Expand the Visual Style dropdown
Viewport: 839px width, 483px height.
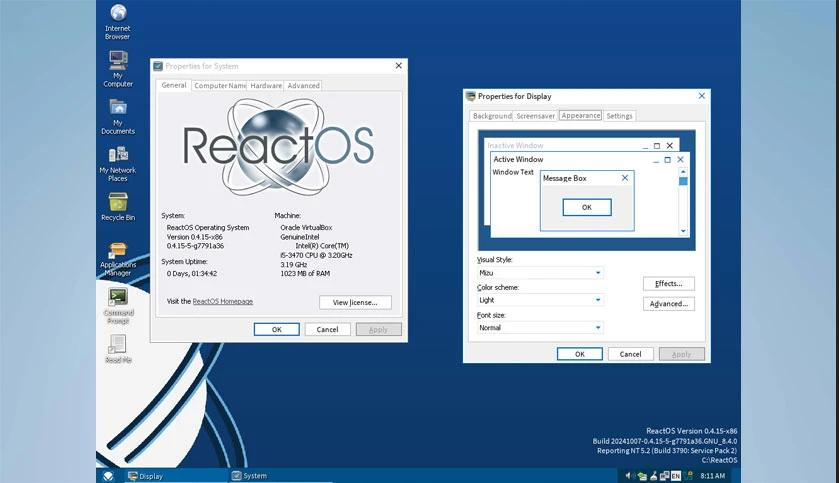[598, 272]
